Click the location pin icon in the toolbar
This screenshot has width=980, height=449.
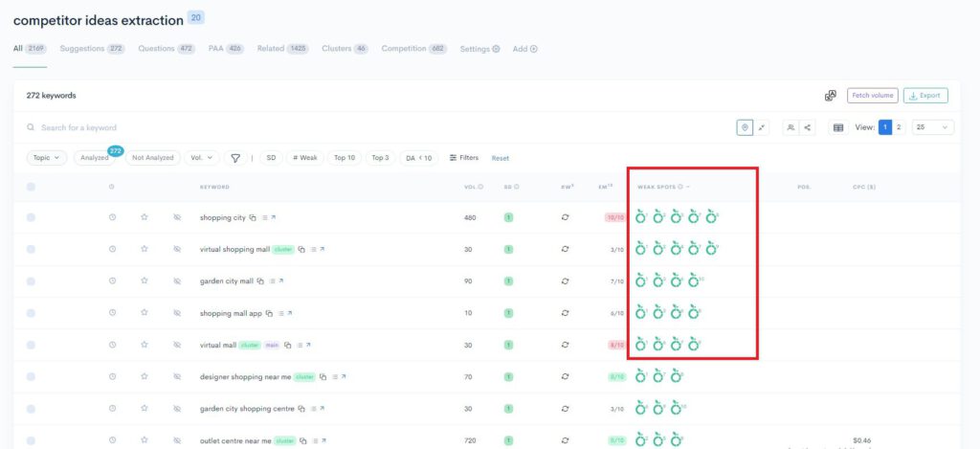745,127
